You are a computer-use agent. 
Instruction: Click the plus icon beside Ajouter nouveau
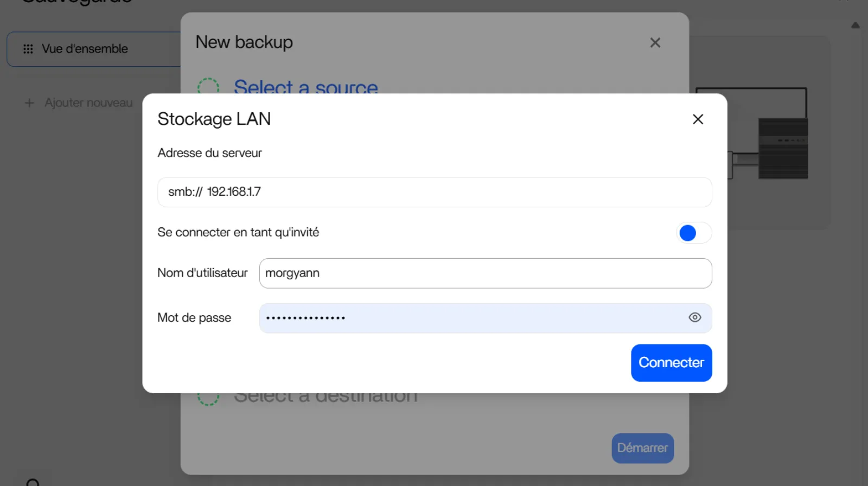29,103
